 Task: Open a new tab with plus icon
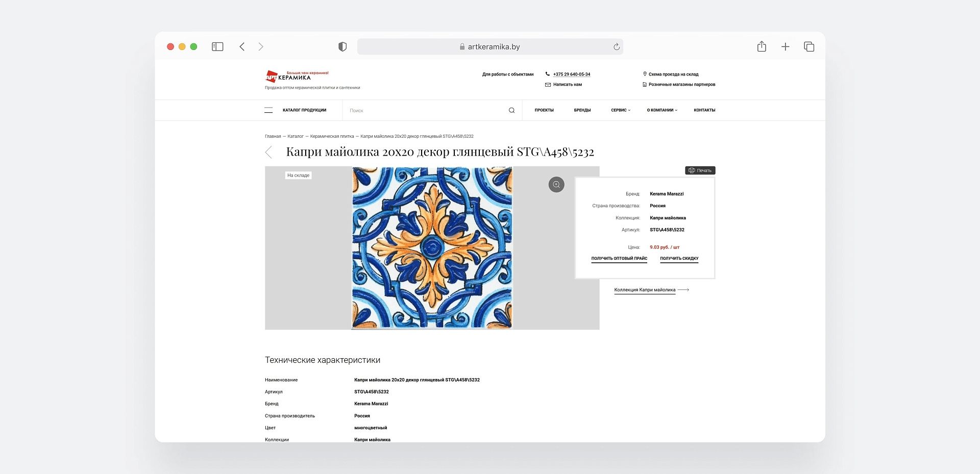[785, 46]
